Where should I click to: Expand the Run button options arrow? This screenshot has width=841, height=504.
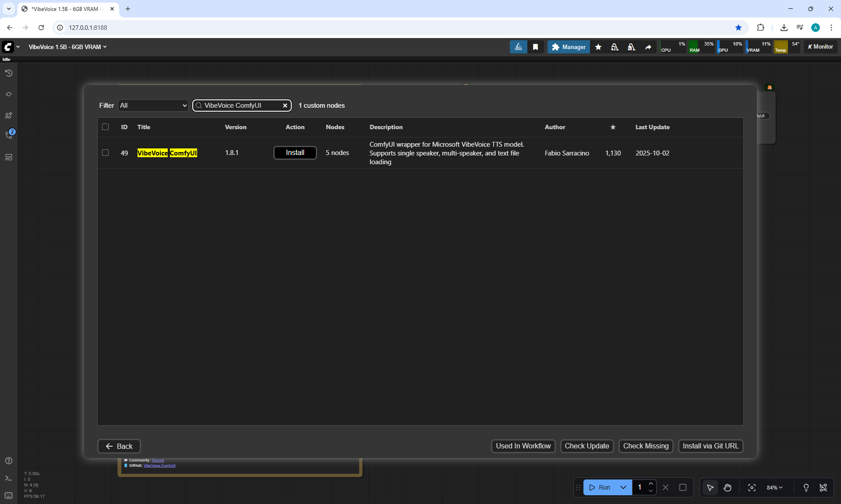tap(623, 487)
